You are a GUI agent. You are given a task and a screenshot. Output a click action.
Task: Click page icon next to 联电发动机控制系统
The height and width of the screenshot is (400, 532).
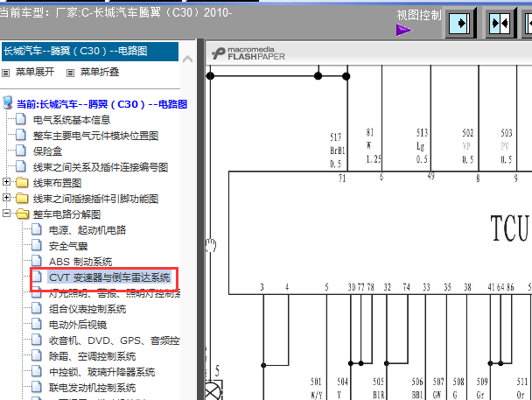click(x=37, y=387)
